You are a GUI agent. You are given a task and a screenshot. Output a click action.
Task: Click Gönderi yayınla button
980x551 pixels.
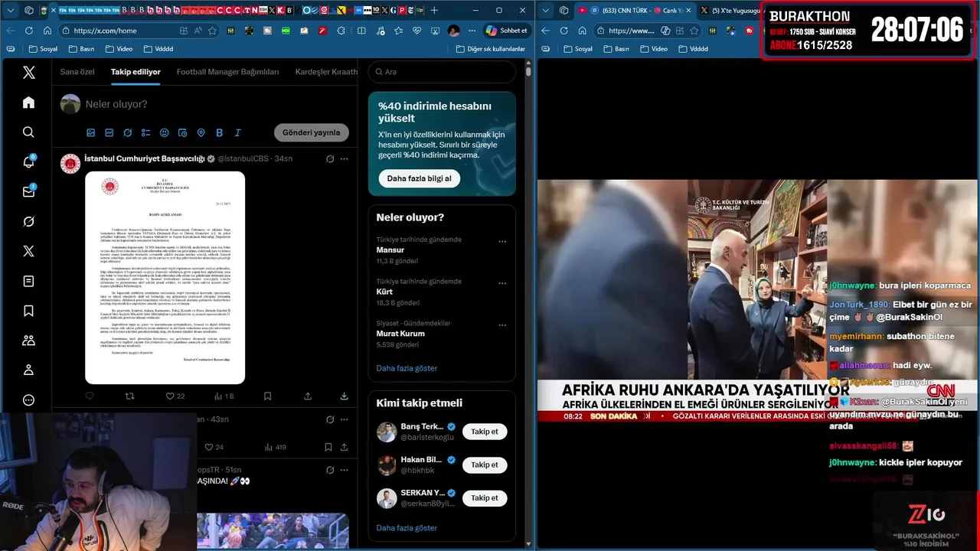[x=311, y=132]
